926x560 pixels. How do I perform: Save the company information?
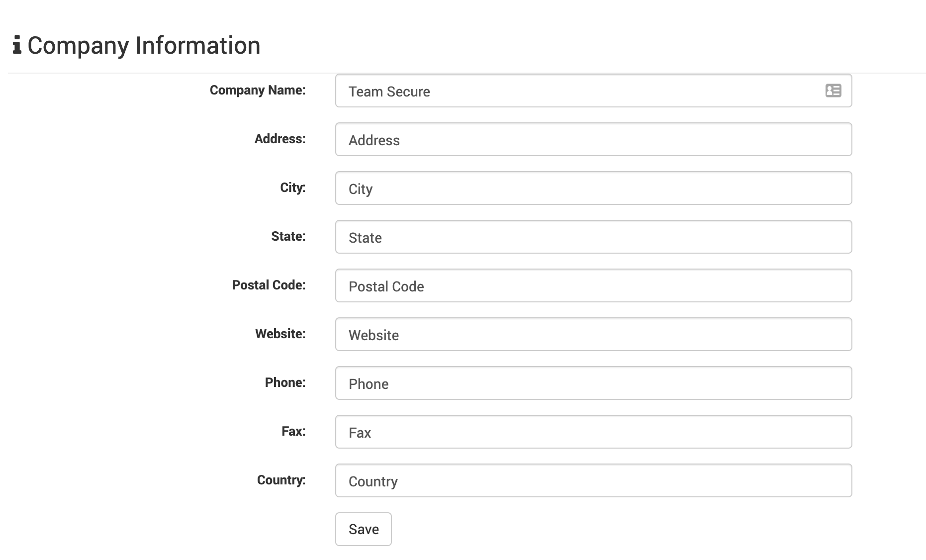(x=364, y=529)
